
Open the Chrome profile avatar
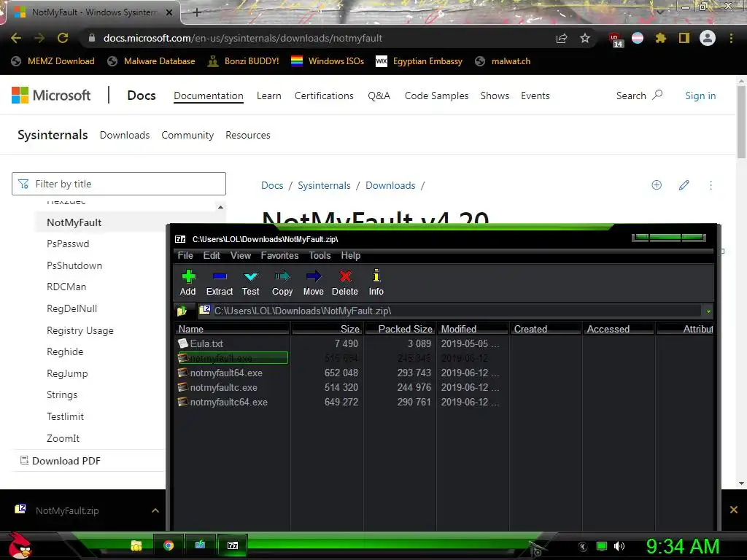click(x=708, y=38)
